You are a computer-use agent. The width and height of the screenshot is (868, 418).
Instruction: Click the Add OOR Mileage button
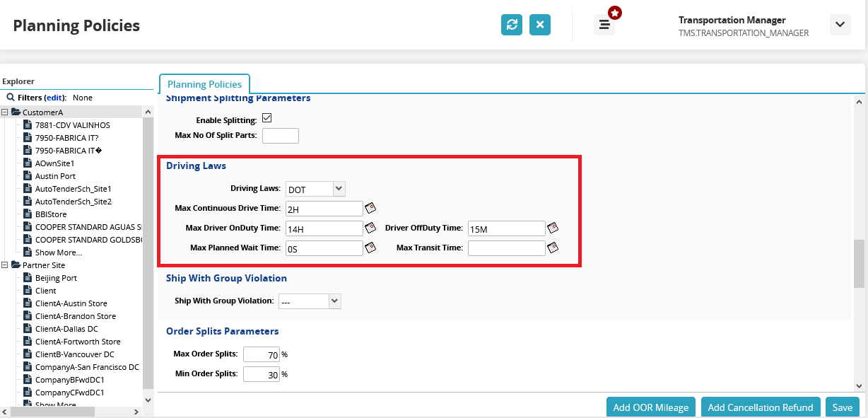point(651,407)
